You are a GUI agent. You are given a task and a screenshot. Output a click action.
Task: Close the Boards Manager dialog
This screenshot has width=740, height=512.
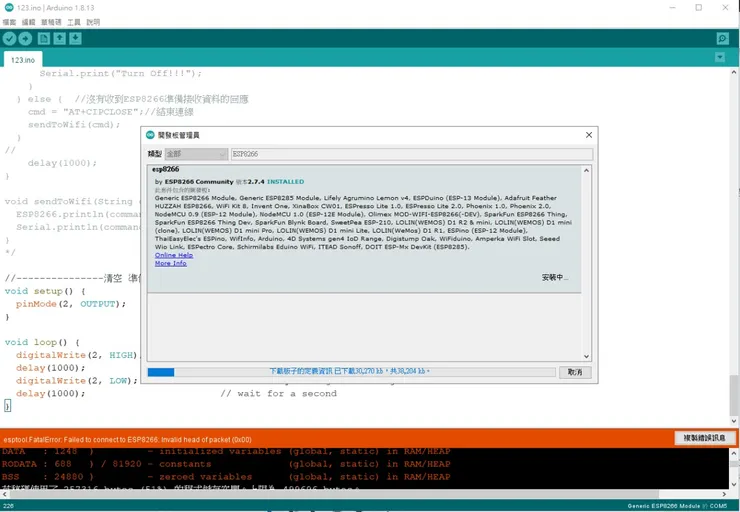[589, 135]
